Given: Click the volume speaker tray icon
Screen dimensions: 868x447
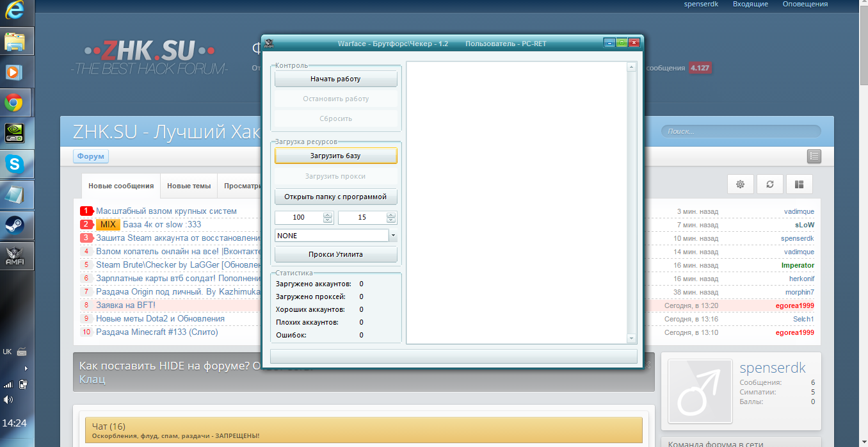Looking at the screenshot, I should (8, 400).
